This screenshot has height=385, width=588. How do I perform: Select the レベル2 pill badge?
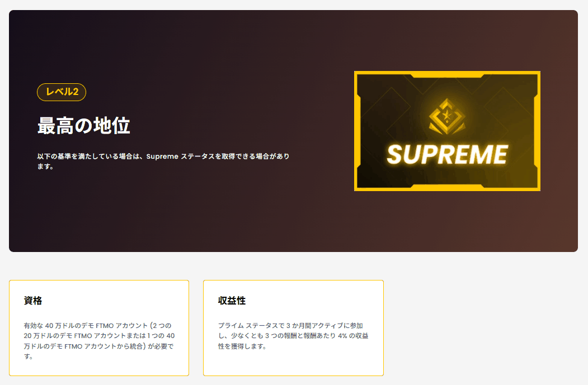coord(62,92)
